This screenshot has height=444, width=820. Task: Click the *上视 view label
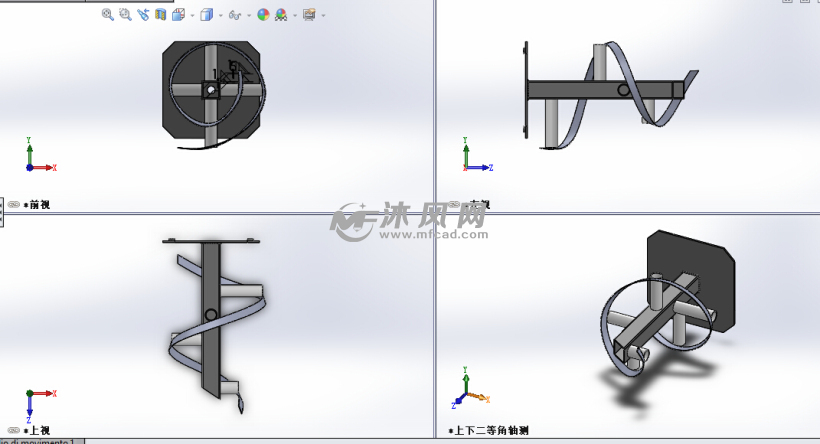[x=37, y=430]
